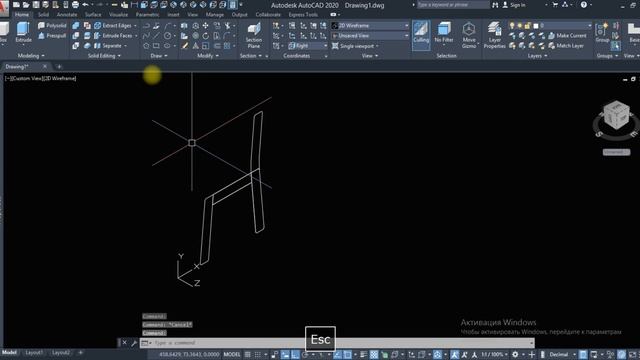Click the new drawing tab plus button
Viewport: 640px width, 360px height.
(59, 66)
